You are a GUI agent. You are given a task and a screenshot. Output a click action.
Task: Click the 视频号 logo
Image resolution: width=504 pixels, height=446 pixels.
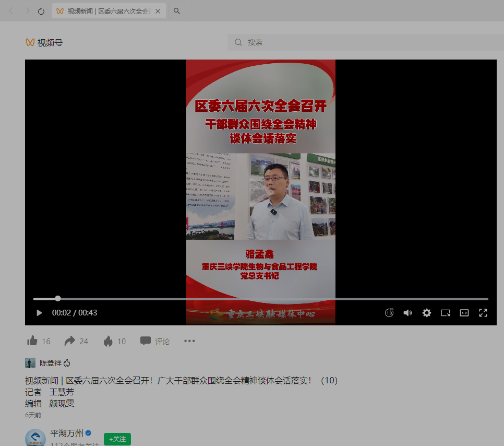click(x=44, y=43)
